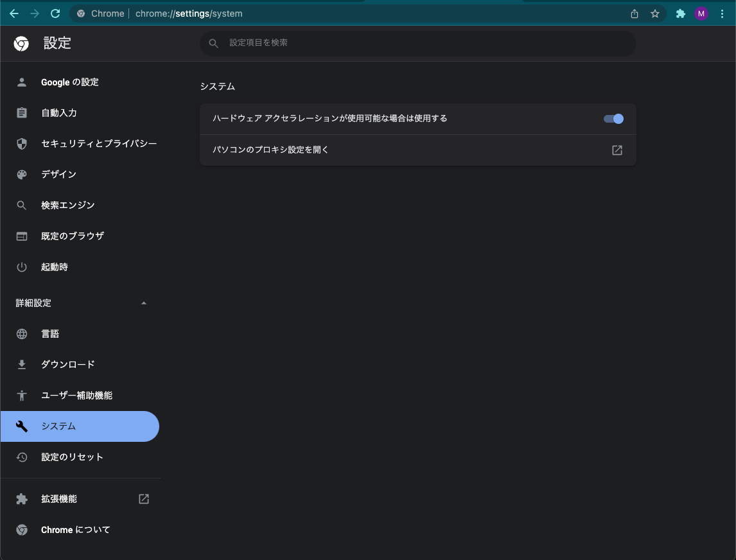
Task: Click the 起動時 (On startup) icon
Action: [21, 267]
